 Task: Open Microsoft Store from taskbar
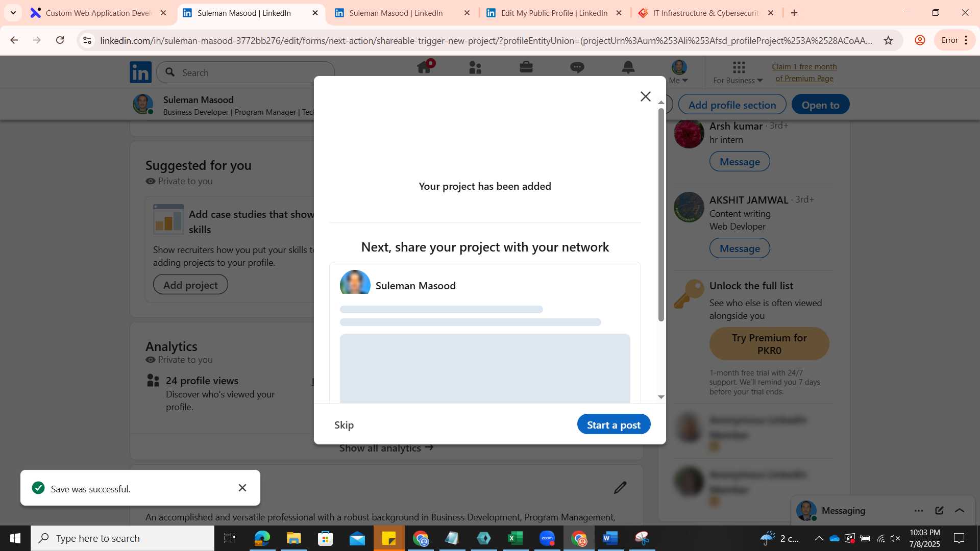[325, 538]
